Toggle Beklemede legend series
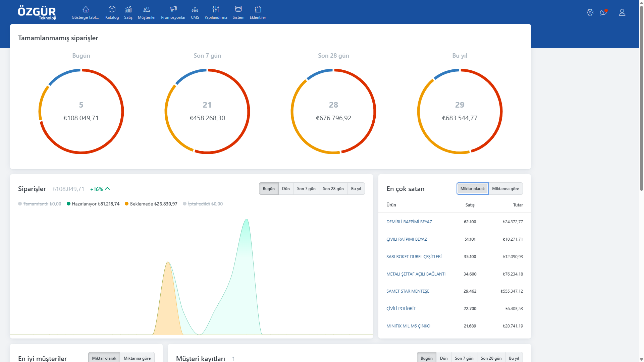The width and height of the screenshot is (644, 362). [151, 204]
